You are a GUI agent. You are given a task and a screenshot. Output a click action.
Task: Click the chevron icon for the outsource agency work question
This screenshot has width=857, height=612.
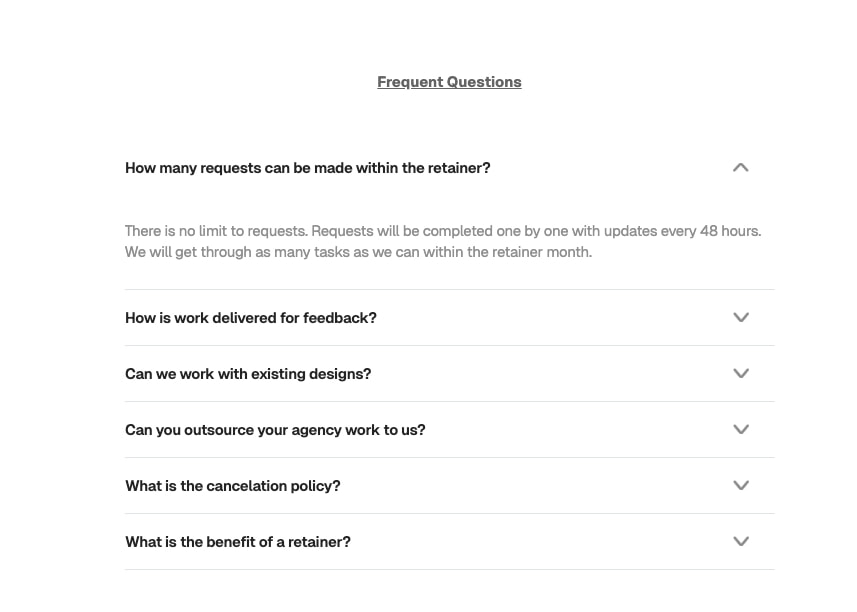pyautogui.click(x=741, y=429)
